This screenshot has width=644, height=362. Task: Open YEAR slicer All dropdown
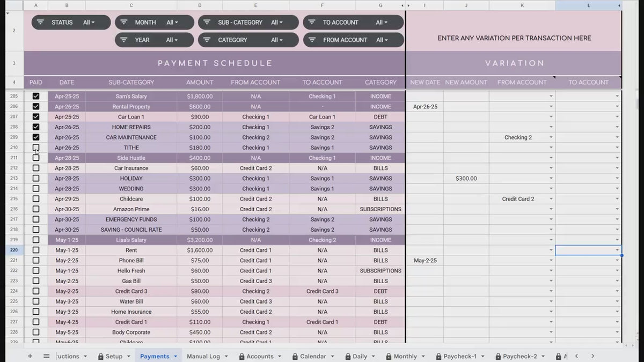[172, 40]
